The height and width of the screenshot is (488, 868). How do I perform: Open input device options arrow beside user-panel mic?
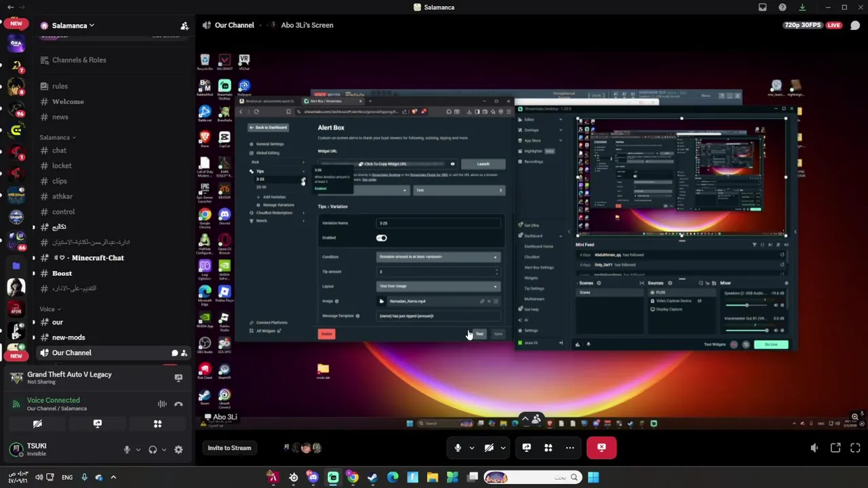pos(138,449)
